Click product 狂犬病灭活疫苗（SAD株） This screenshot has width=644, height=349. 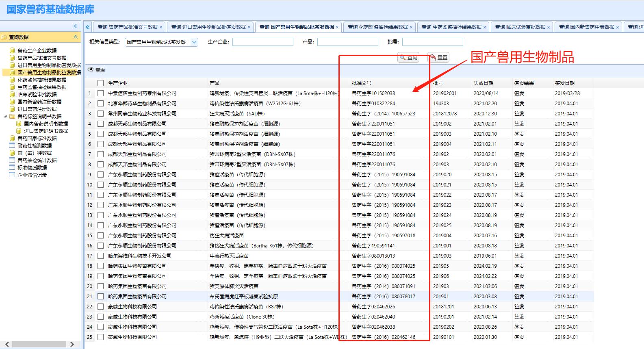(237, 113)
